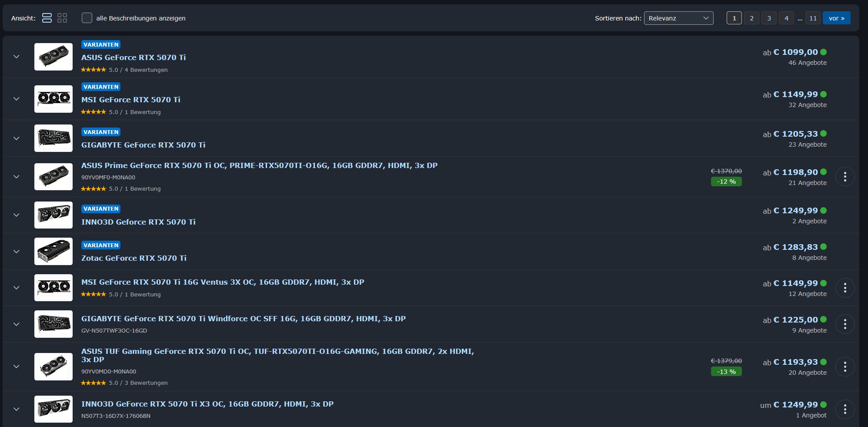The height and width of the screenshot is (427, 868).
Task: Open ASUS TUF Gaming RTX 5070 Ti OC link
Action: [278, 355]
